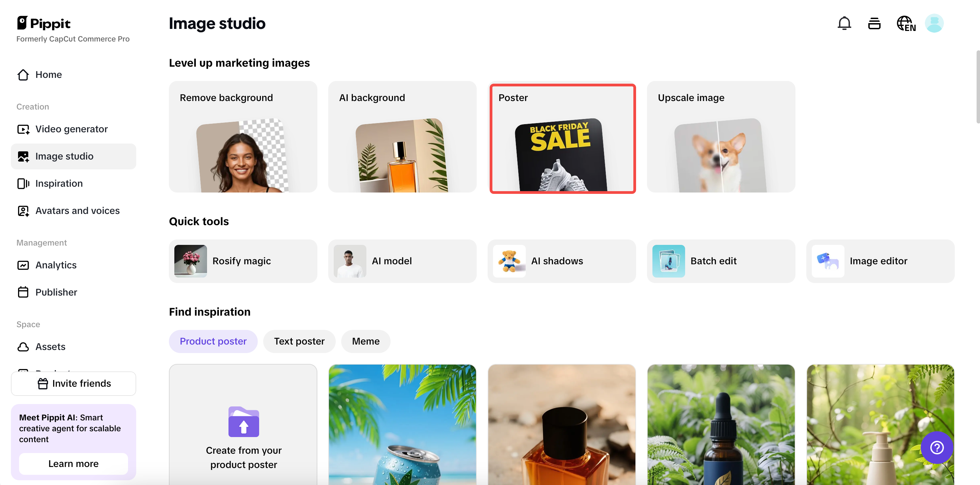Click the Invite friends button
980x485 pixels.
[73, 383]
